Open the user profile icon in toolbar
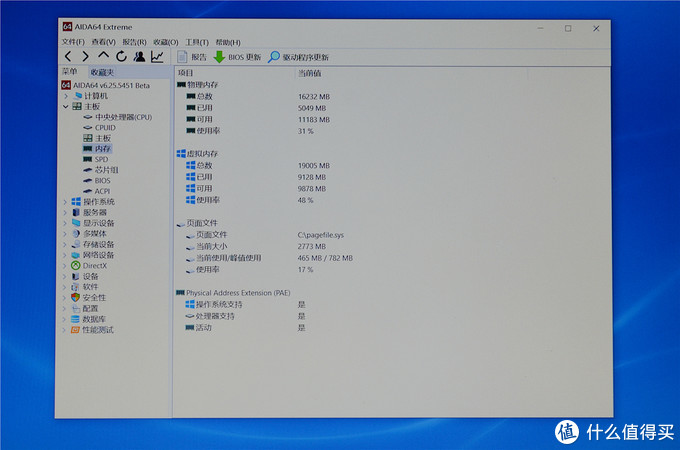Image resolution: width=680 pixels, height=450 pixels. (139, 56)
